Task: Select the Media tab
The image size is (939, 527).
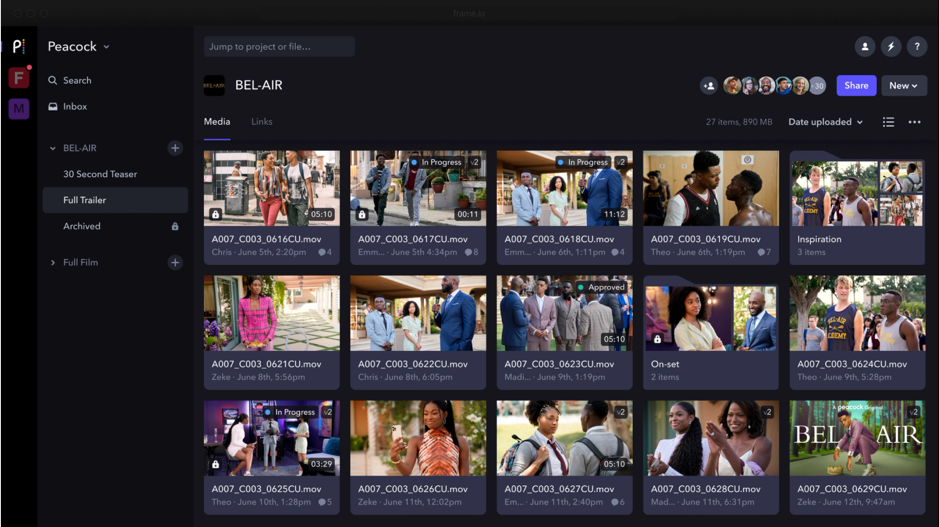Action: (x=217, y=122)
